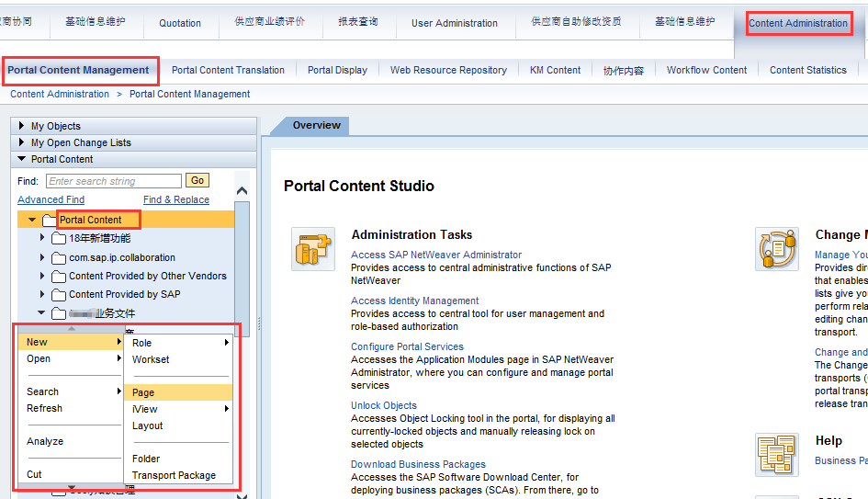Open Configure Portal Services link
This screenshot has height=499, width=868.
click(x=407, y=346)
